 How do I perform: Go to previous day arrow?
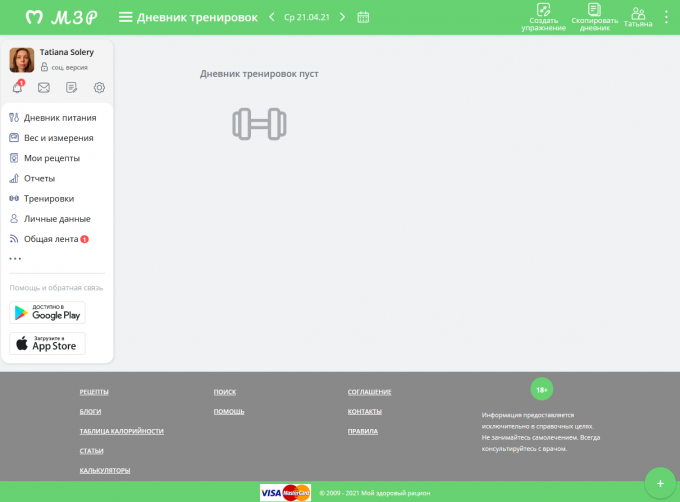(272, 17)
